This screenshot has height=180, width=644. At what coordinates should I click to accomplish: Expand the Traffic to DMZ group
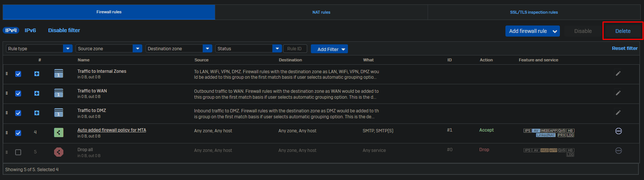(37, 113)
